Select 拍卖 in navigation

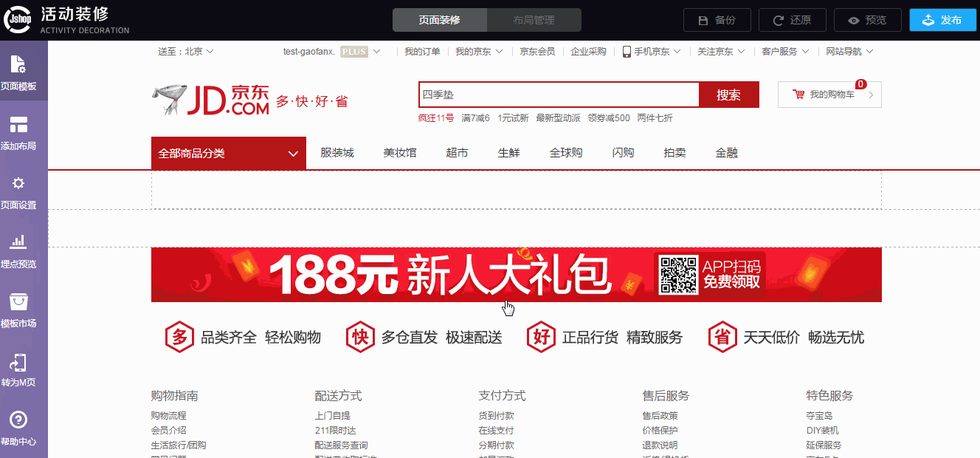[675, 153]
